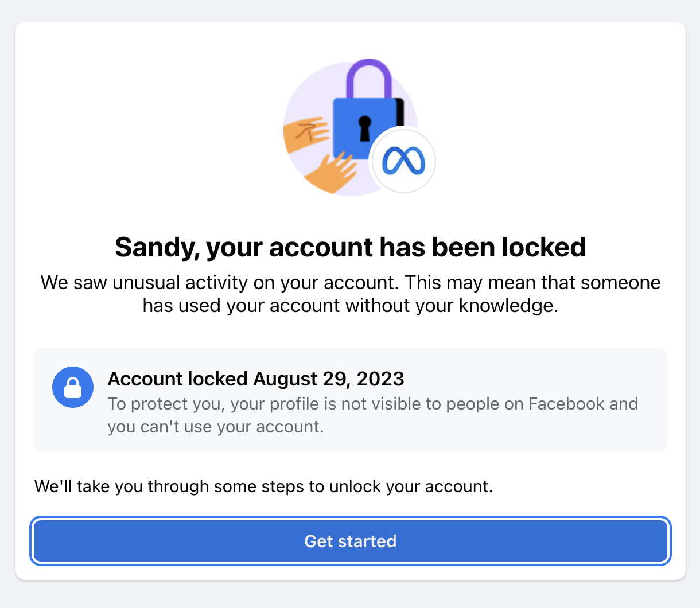This screenshot has height=608, width=700.
Task: Select the 'Sandy, your account has been locked' heading
Action: tap(350, 247)
